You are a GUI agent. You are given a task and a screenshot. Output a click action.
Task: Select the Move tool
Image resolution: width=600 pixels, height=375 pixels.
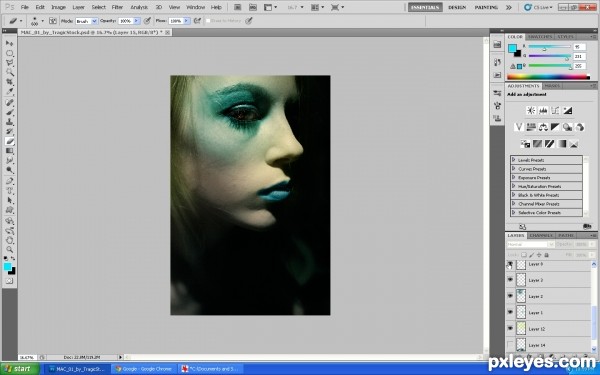(x=10, y=43)
